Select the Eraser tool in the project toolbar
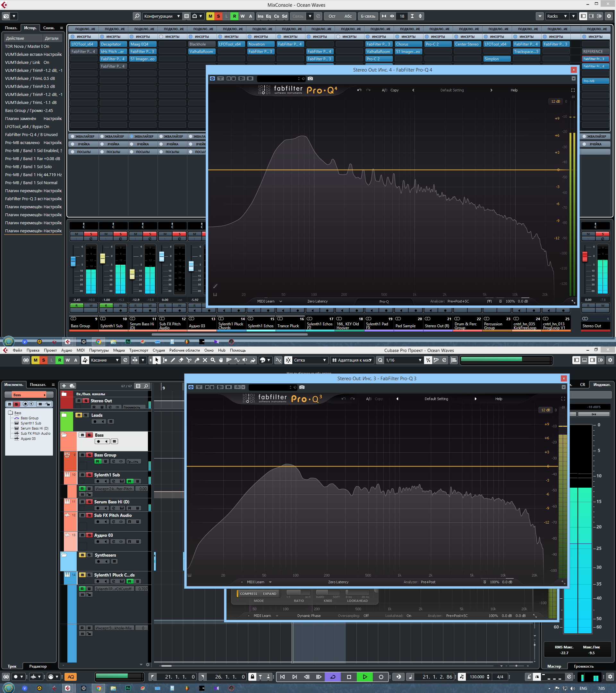Image resolution: width=616 pixels, height=693 pixels. (x=181, y=360)
